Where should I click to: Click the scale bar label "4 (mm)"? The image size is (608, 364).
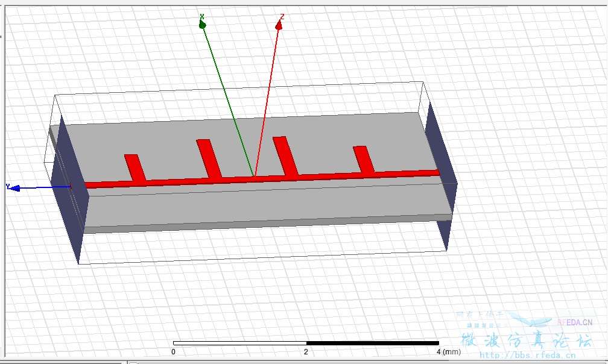click(449, 351)
